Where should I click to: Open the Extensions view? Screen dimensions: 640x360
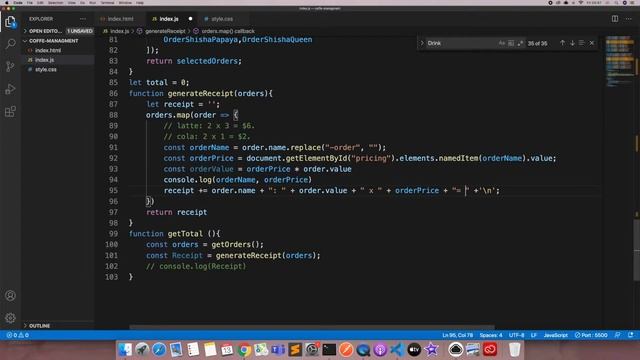[11, 111]
